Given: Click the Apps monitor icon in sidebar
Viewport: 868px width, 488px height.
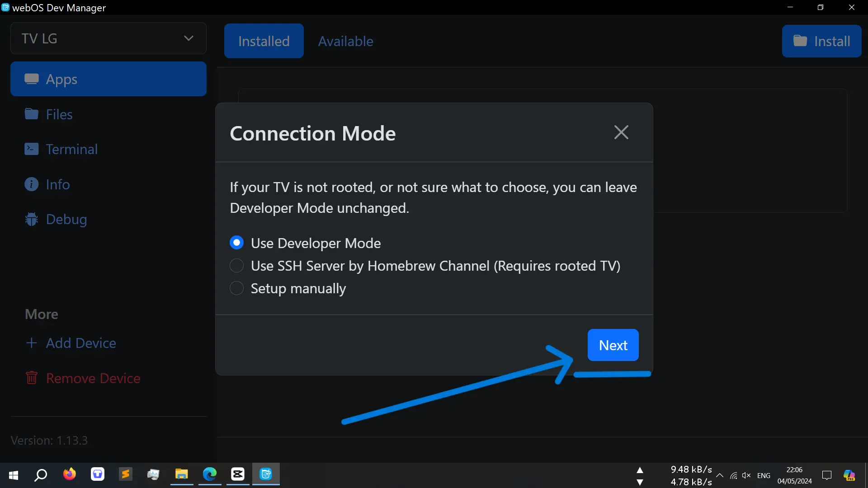Looking at the screenshot, I should 31,79.
